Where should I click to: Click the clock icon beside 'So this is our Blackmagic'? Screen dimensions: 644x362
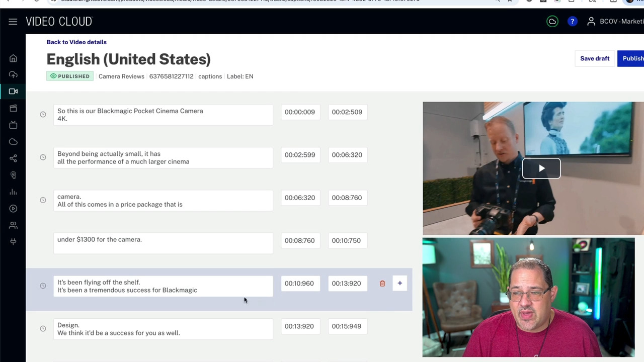[43, 115]
